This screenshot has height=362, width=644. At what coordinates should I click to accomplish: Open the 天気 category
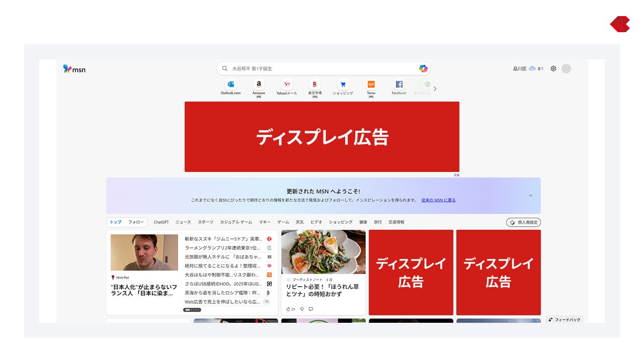(x=299, y=222)
